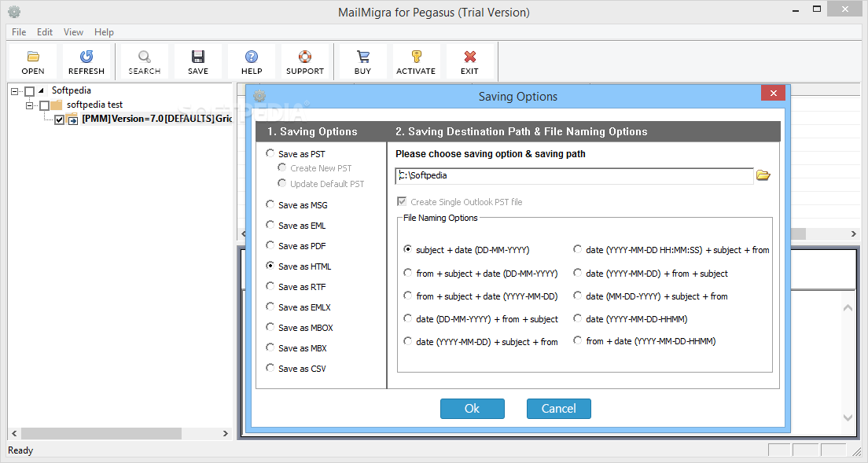Open the View menu

(73, 32)
